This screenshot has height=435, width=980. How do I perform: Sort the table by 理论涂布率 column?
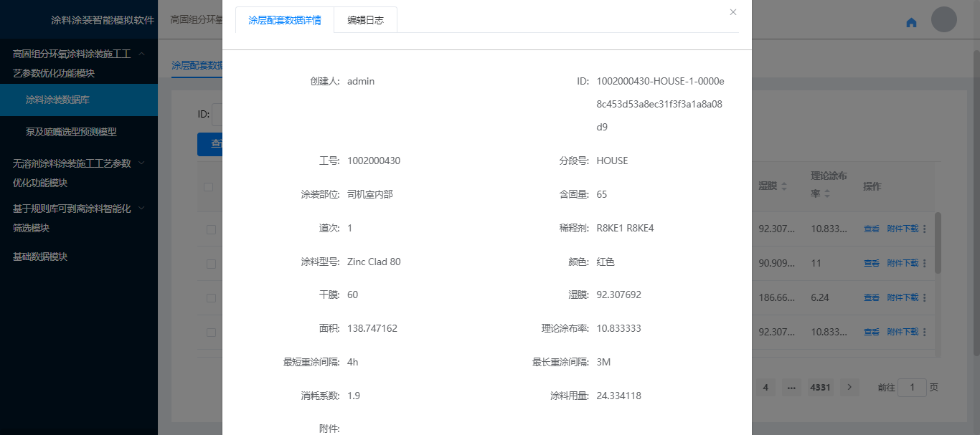pos(827,193)
